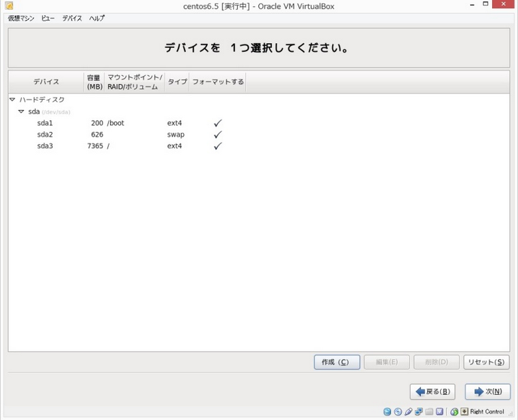Click the optical disc status icon
The width and height of the screenshot is (518, 420).
point(398,412)
